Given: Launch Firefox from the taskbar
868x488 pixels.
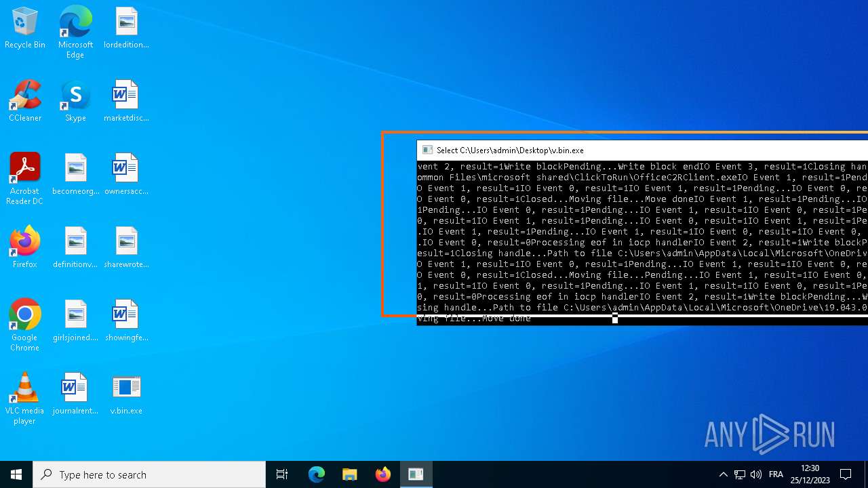Looking at the screenshot, I should click(x=383, y=474).
